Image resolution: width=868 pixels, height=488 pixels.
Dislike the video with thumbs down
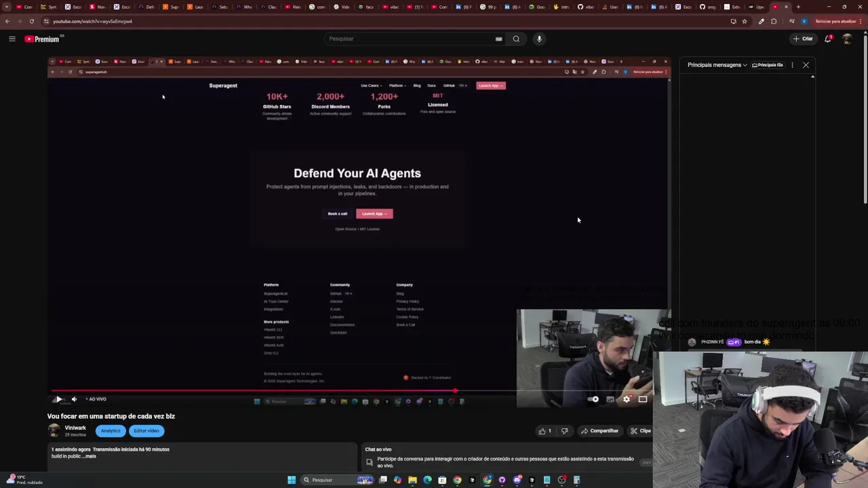click(x=564, y=431)
